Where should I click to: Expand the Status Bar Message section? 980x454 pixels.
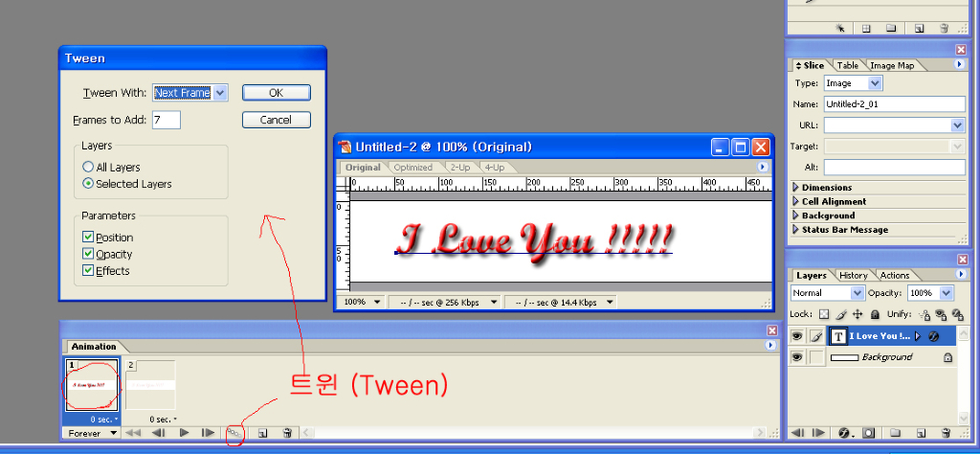click(795, 230)
